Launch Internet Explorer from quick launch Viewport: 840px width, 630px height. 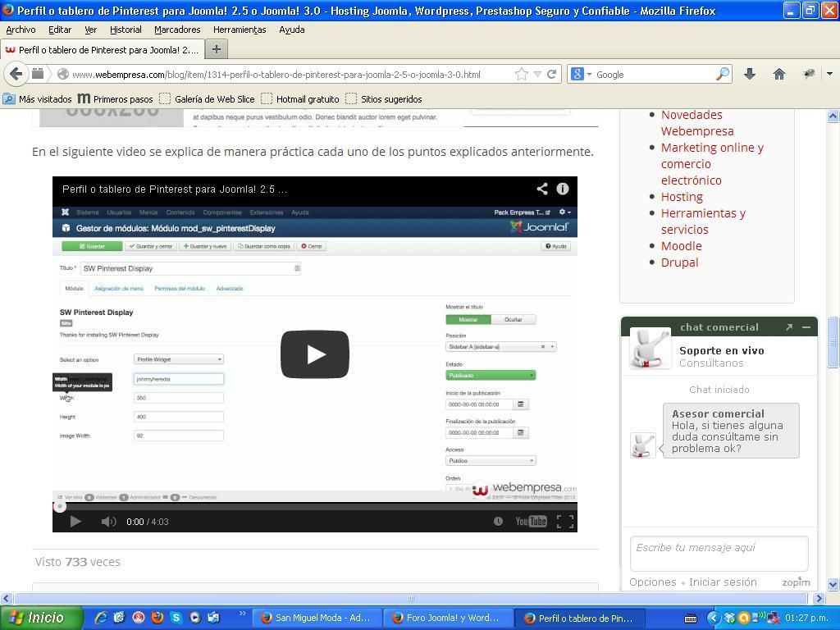click(x=100, y=618)
